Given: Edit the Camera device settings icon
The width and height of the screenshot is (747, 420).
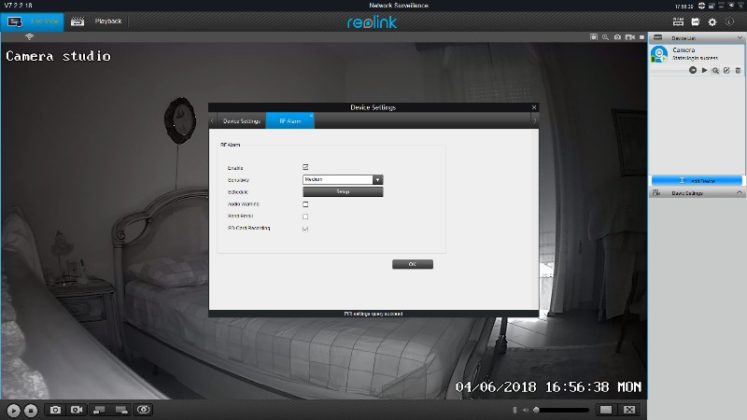Looking at the screenshot, I should tap(727, 70).
